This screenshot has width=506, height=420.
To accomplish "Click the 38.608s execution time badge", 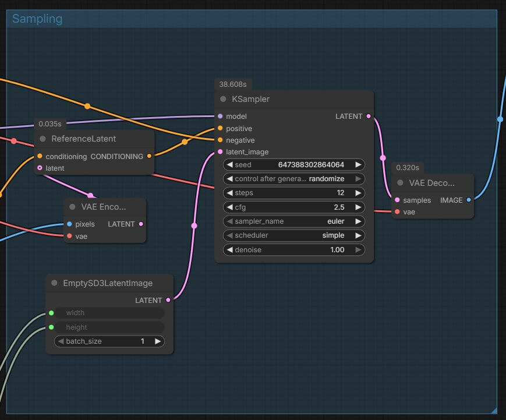I will point(233,84).
